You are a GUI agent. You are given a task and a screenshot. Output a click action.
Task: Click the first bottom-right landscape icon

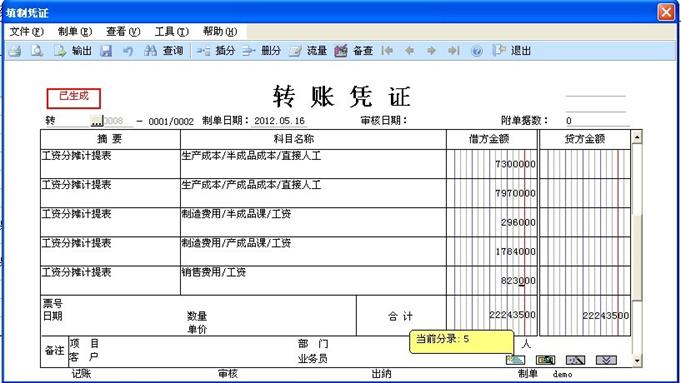coord(516,360)
